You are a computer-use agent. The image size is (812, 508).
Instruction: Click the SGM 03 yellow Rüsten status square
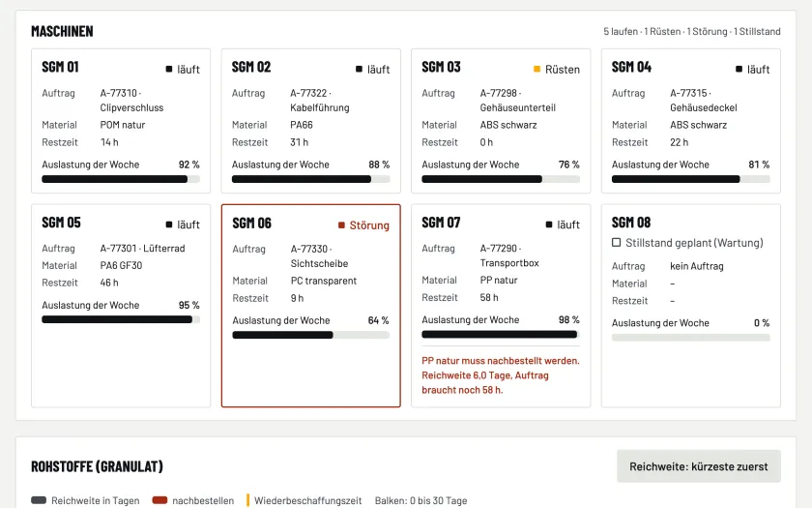pos(536,69)
